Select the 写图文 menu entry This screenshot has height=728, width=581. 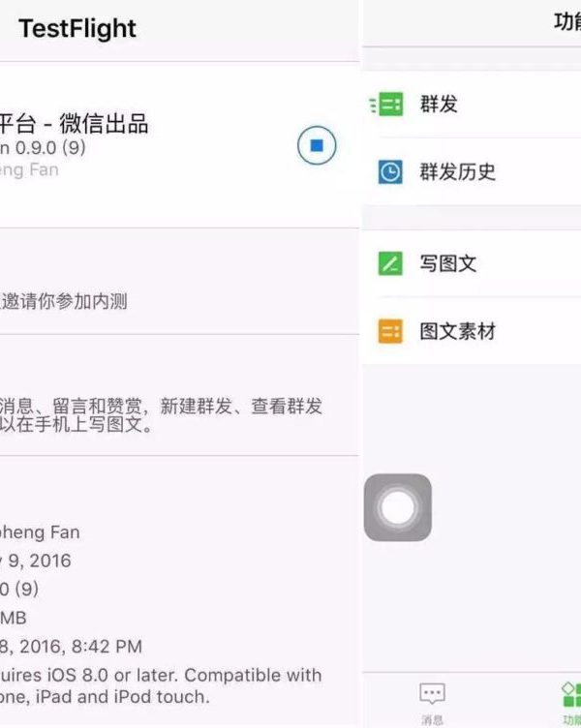coord(447,263)
